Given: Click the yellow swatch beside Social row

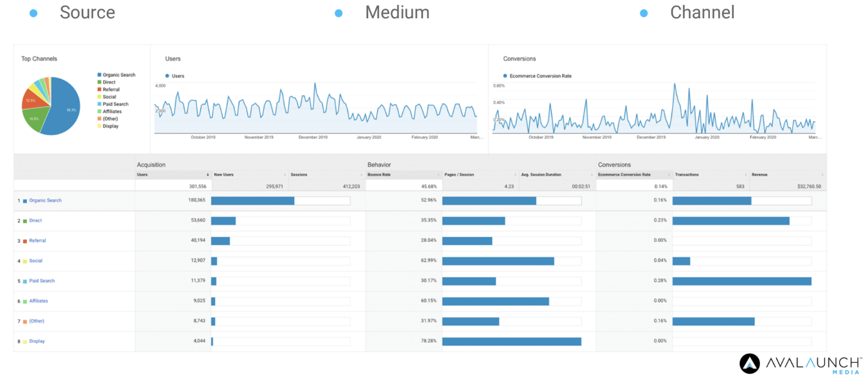Looking at the screenshot, I should coord(25,261).
